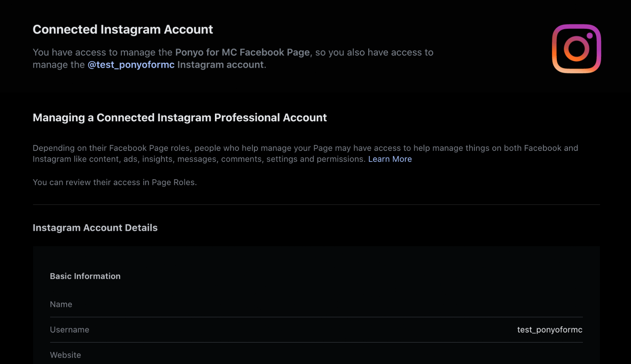This screenshot has height=364, width=631.
Task: Open the Learn More link
Action: coord(390,159)
